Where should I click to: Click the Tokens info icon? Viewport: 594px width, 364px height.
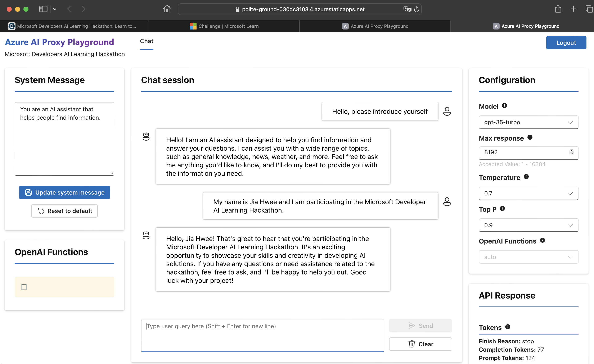[x=508, y=327]
